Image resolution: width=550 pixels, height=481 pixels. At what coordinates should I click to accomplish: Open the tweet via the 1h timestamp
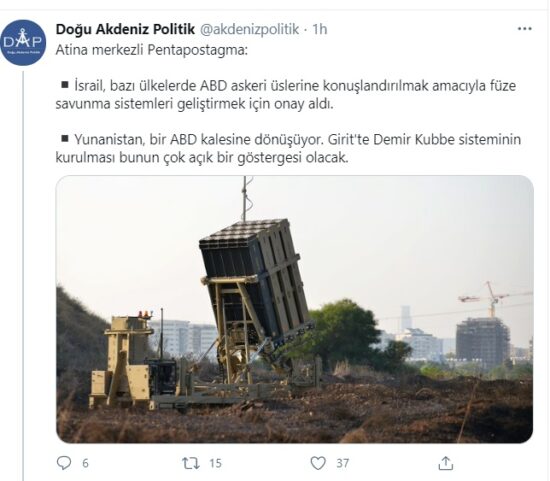point(320,29)
